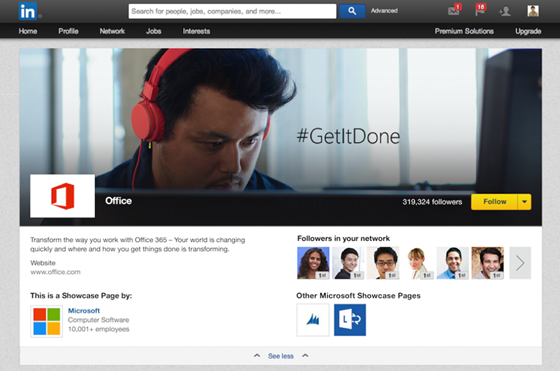Click the search field for people and jobs
Image resolution: width=560 pixels, height=371 pixels.
232,11
